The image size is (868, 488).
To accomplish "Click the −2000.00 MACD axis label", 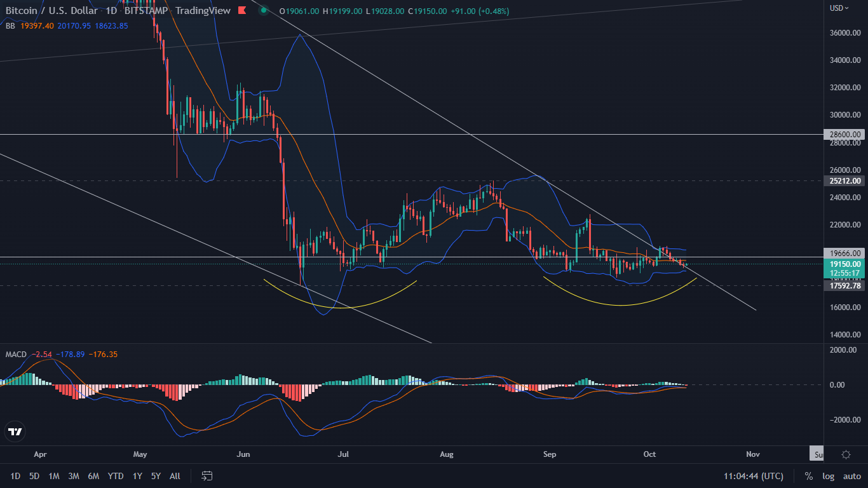I will 846,420.
